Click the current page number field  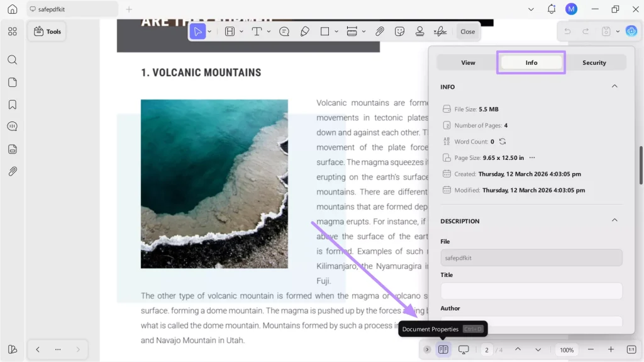pos(486,350)
